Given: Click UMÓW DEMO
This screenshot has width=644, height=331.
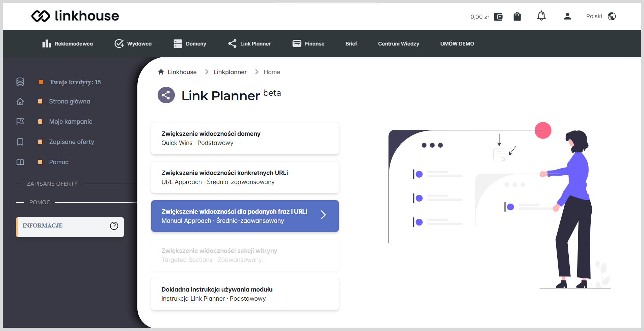Looking at the screenshot, I should tap(457, 43).
